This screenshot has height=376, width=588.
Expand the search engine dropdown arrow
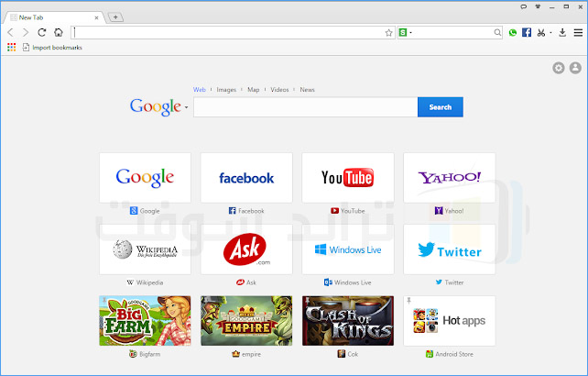[410, 33]
